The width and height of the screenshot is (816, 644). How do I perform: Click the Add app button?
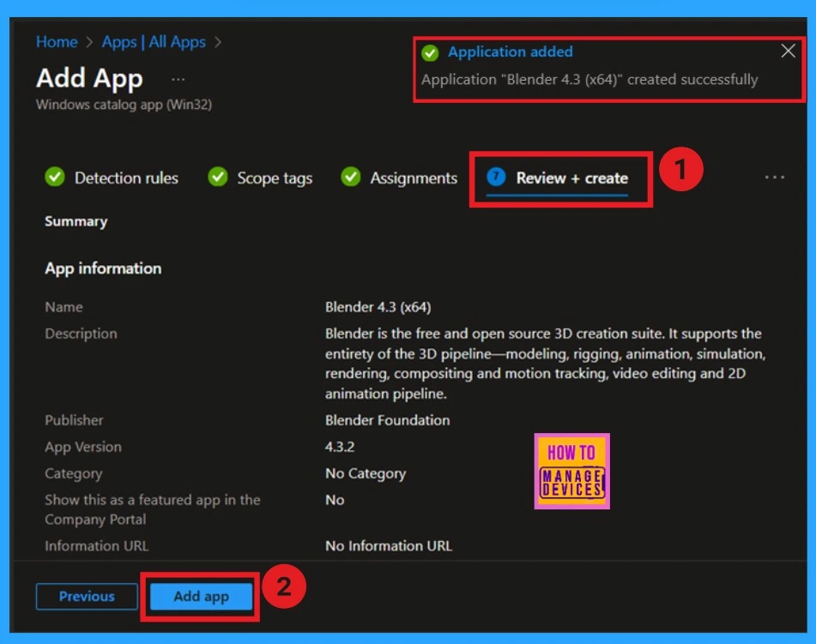pyautogui.click(x=201, y=596)
